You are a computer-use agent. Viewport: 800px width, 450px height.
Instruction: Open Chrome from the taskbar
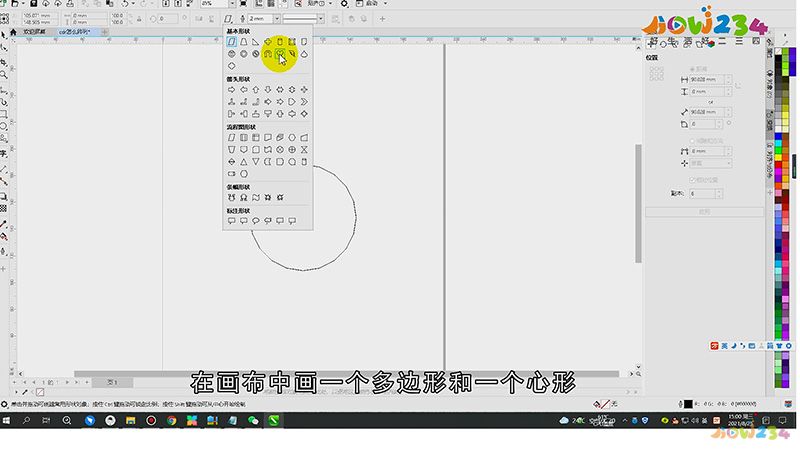tap(171, 420)
